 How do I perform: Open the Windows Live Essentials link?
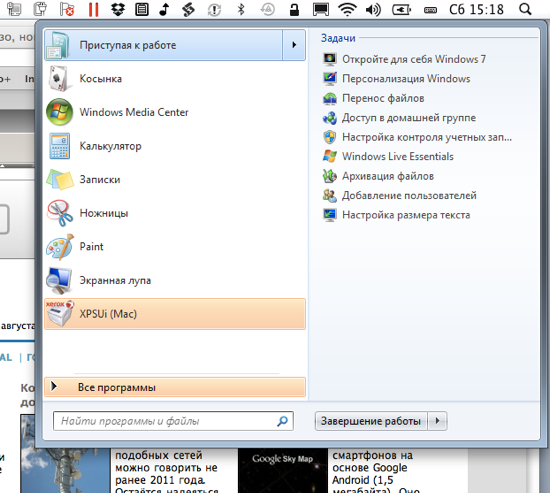(x=388, y=156)
